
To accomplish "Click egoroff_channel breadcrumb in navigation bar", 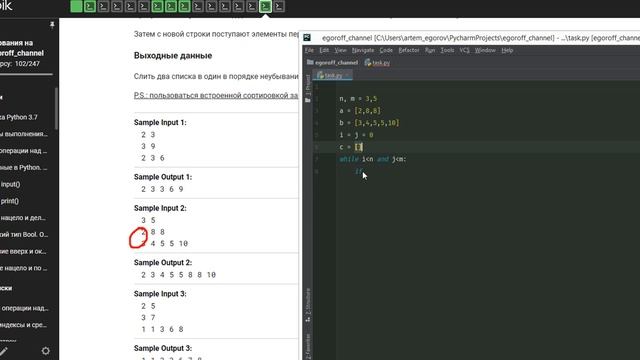I will (336, 62).
